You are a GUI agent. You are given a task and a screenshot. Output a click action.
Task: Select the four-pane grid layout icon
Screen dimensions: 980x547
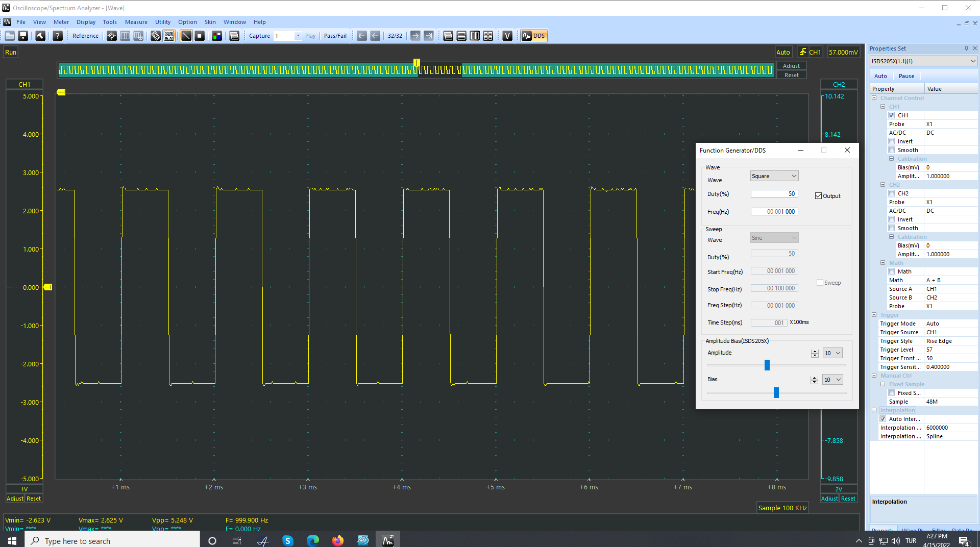click(488, 36)
